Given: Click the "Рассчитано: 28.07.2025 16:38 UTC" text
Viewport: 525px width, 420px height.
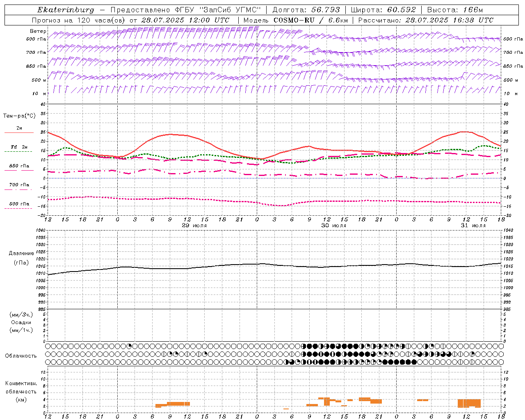Looking at the screenshot, I should (426, 20).
